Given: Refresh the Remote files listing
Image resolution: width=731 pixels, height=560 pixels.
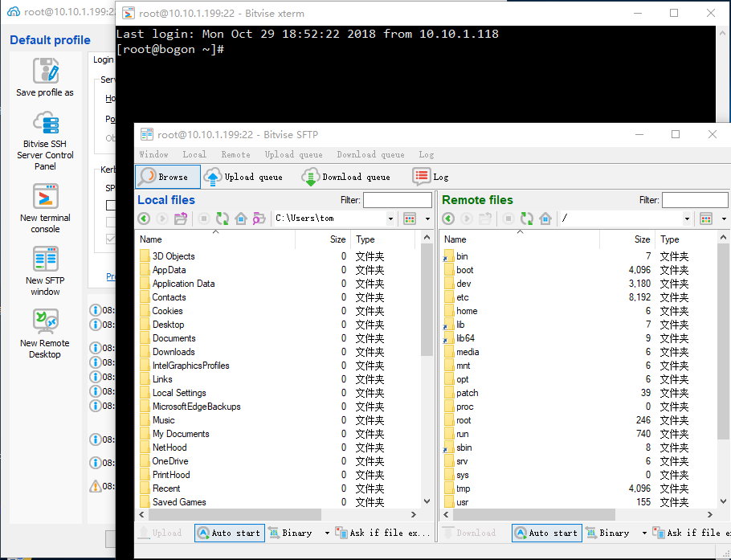Looking at the screenshot, I should 527,219.
